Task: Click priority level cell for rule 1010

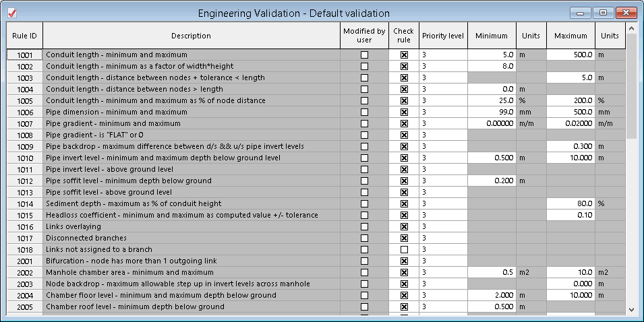Action: [x=442, y=158]
